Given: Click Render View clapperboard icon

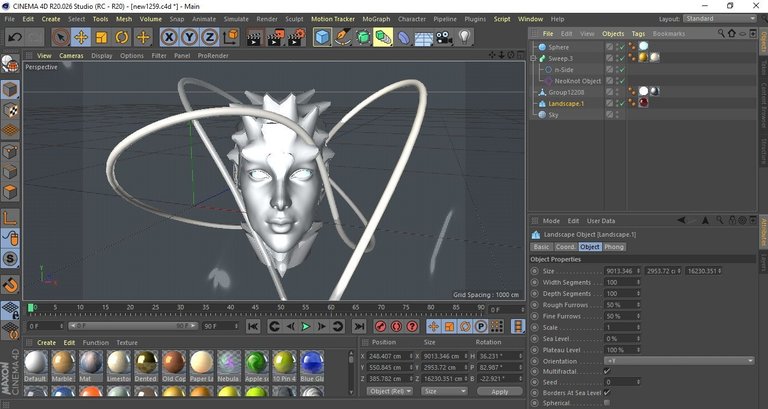Looking at the screenshot, I should (254, 37).
